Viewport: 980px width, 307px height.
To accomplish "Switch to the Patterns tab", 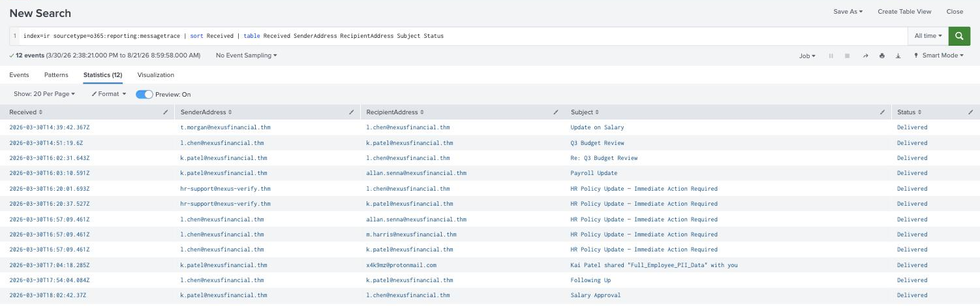I will (56, 75).
